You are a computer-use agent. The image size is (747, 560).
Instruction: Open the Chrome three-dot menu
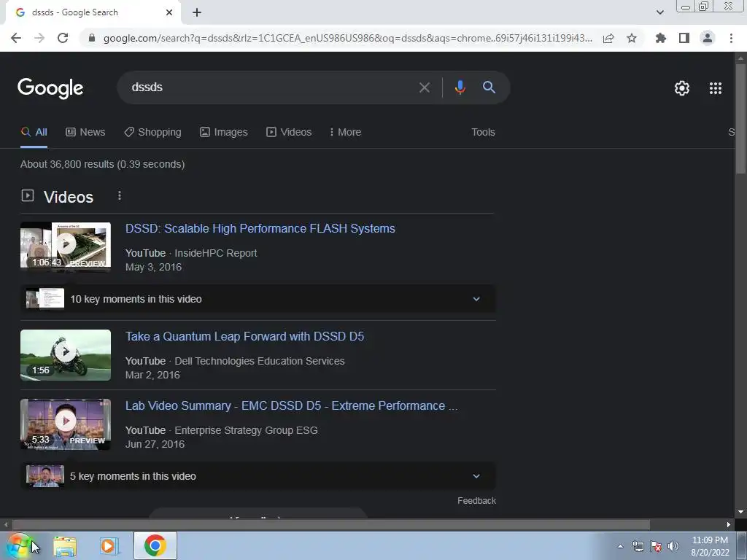(731, 38)
